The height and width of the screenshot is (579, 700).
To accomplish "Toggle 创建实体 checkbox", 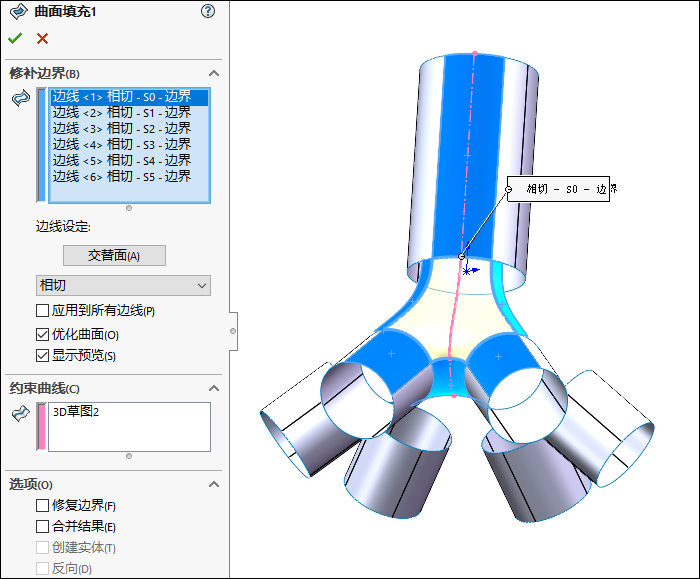I will click(x=42, y=547).
